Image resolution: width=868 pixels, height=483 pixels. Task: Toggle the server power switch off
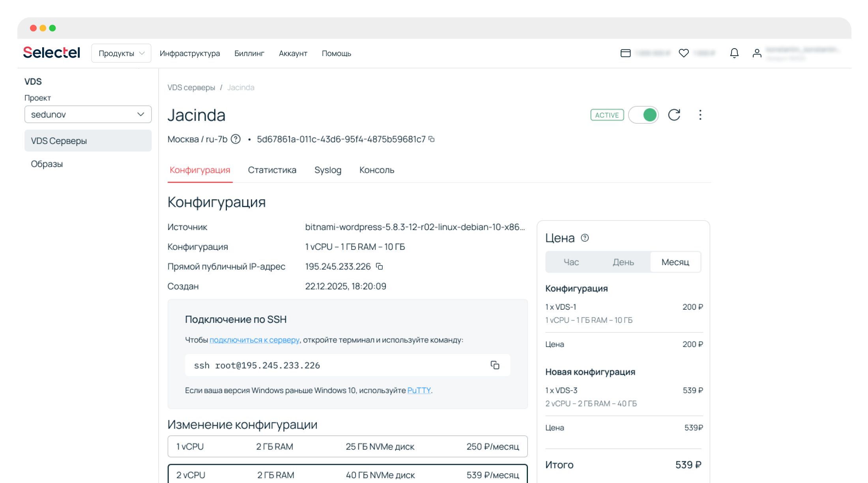coord(643,115)
